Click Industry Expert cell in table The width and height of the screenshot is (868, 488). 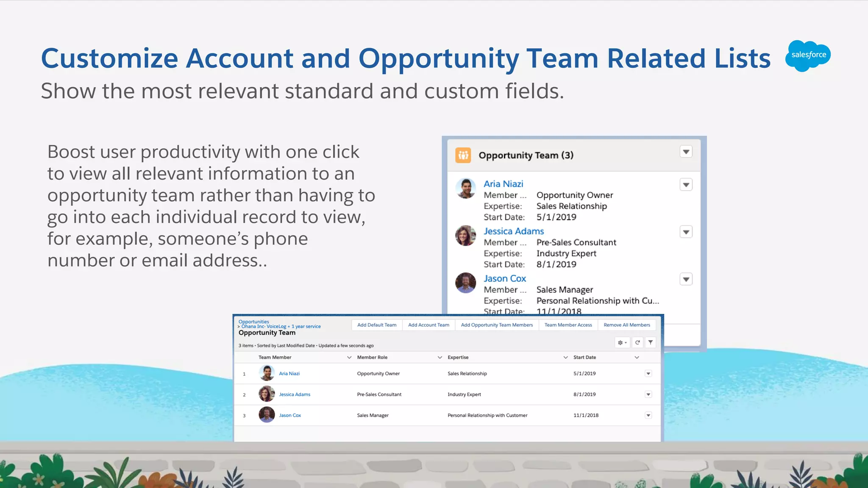tap(464, 394)
